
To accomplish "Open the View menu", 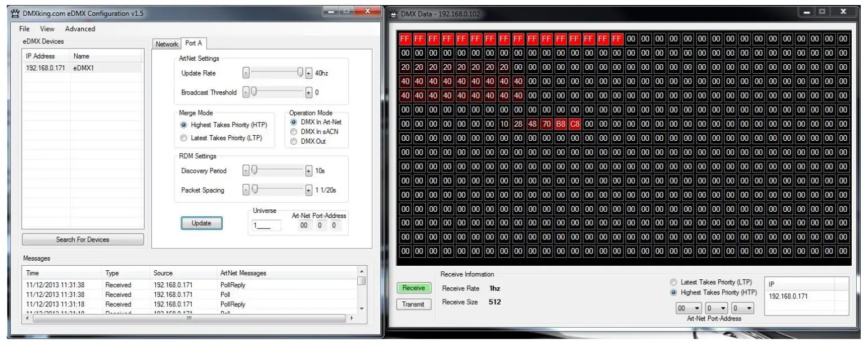I will pos(47,29).
